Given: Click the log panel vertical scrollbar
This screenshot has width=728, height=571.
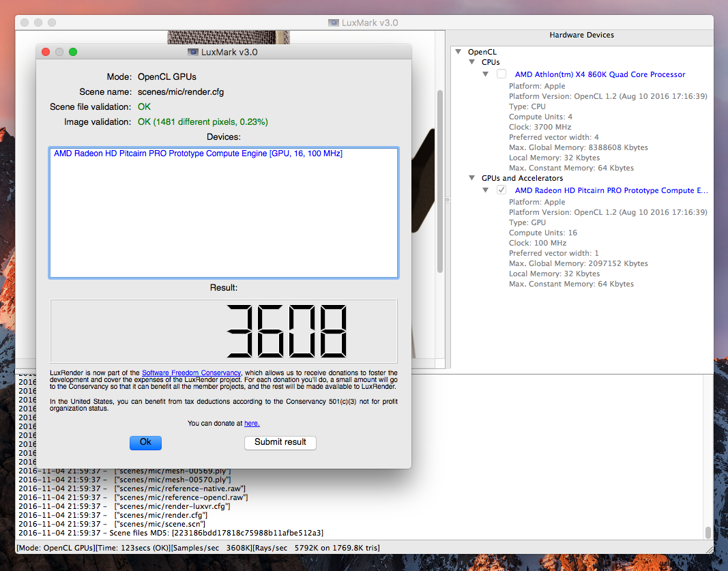Looking at the screenshot, I should [x=708, y=532].
